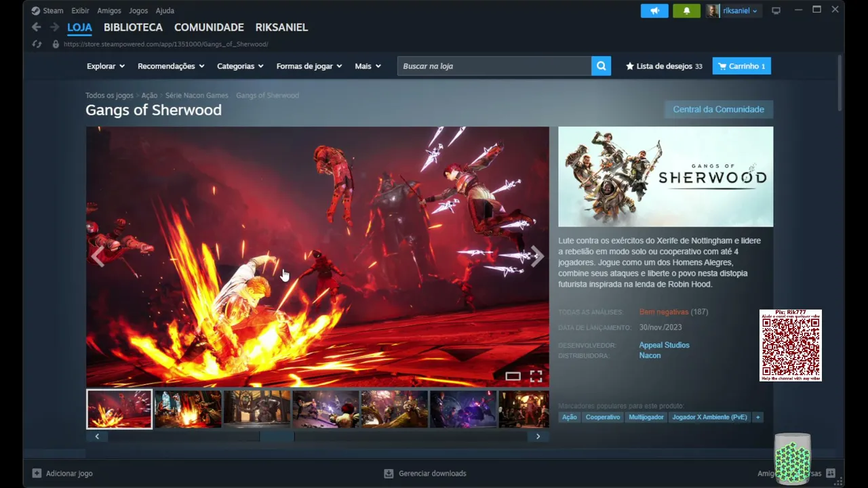Switch to Big Picture mode via monitor icon

[776, 11]
